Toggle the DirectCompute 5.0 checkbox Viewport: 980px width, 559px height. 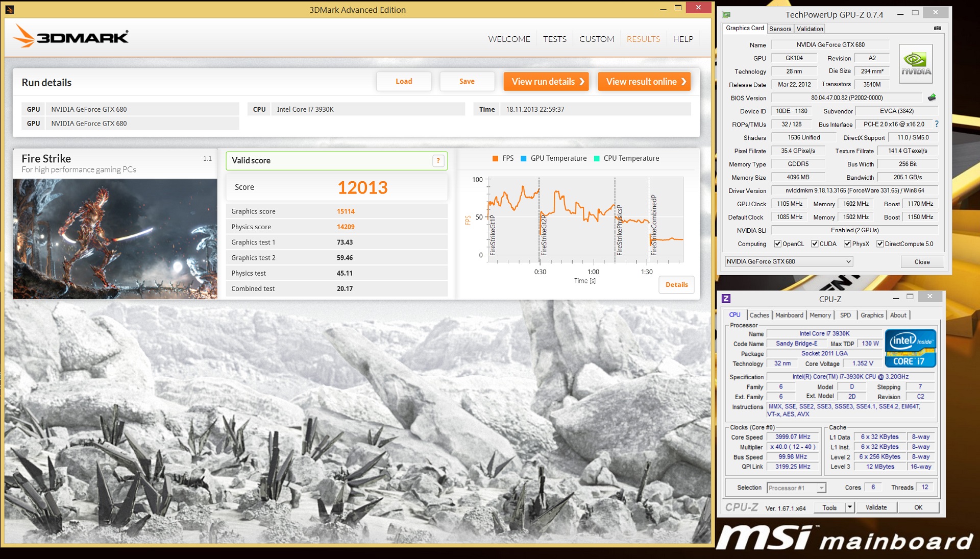tap(880, 244)
